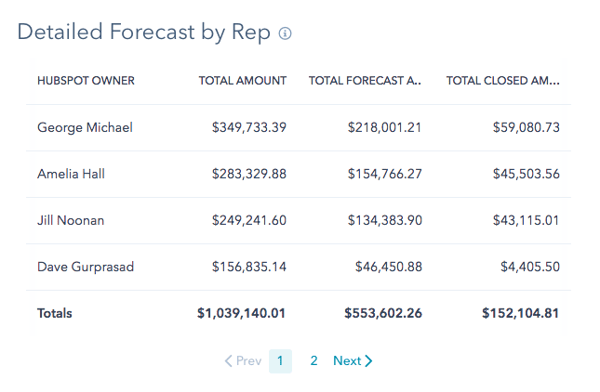Select the Dave Gurprasad row name
The height and width of the screenshot is (392, 600).
[85, 267]
